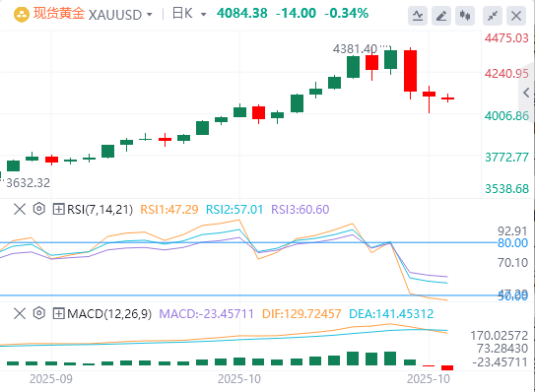The image size is (535, 392).
Task: Expand the RSI panel plus icon
Action: point(59,209)
